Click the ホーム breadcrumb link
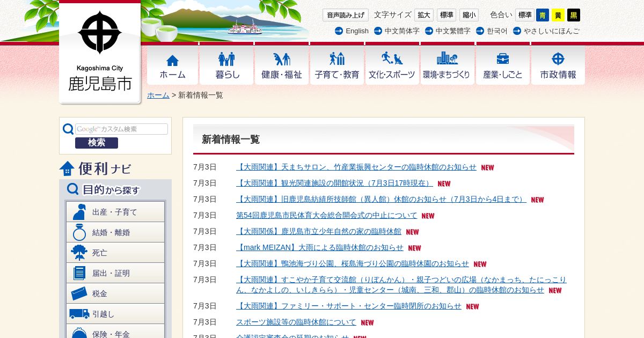Image resolution: width=644 pixels, height=338 pixels. (x=158, y=95)
